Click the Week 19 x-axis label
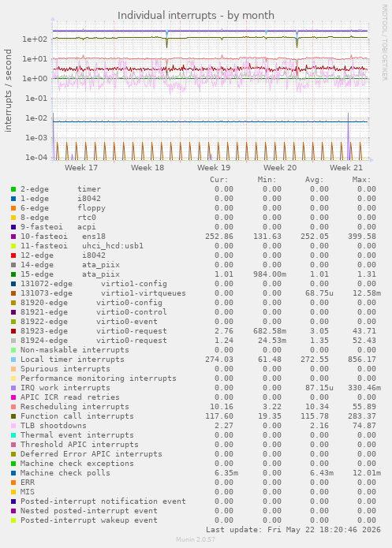 214,168
